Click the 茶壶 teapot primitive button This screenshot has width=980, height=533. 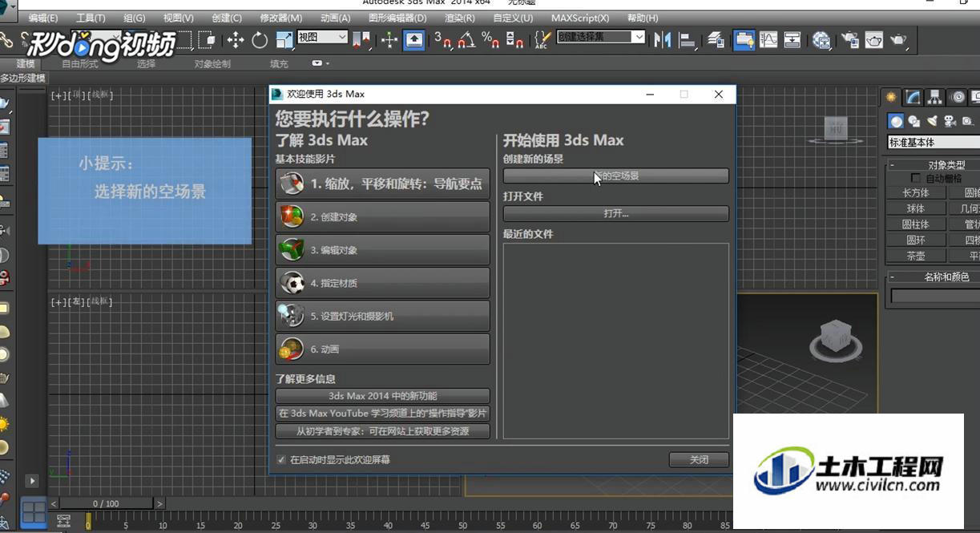click(x=916, y=256)
